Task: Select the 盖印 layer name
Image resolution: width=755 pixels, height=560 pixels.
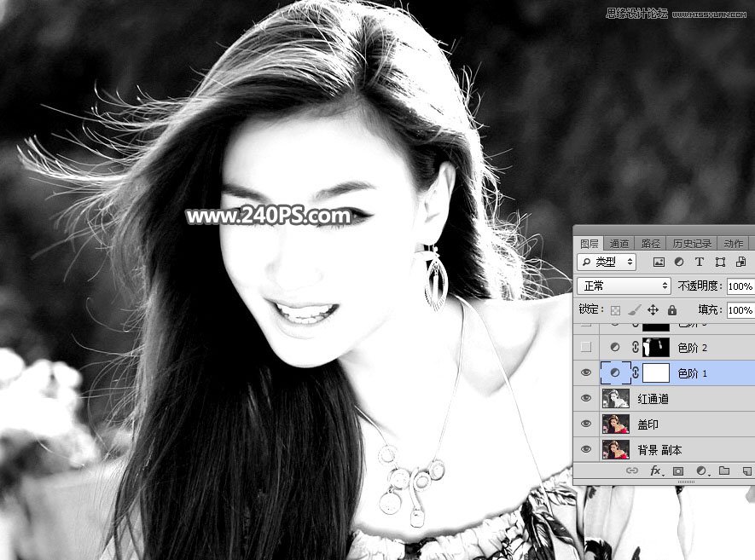Action: pyautogui.click(x=648, y=424)
